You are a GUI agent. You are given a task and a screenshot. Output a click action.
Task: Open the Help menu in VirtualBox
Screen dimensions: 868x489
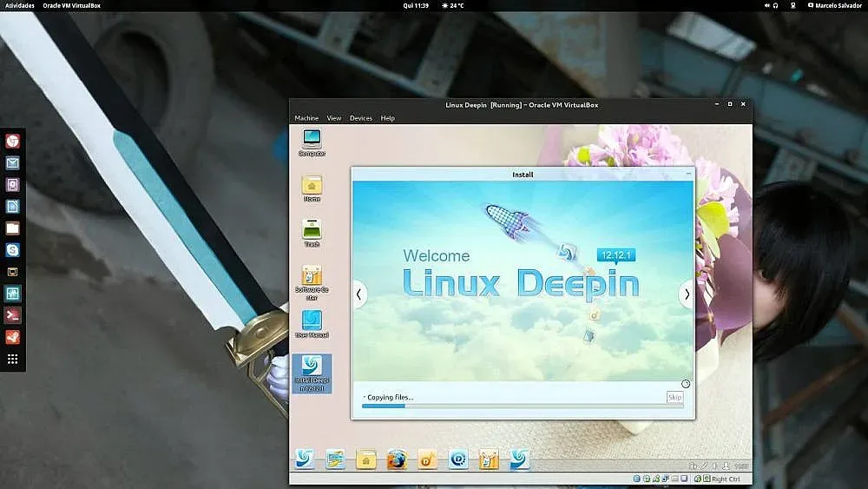pos(387,118)
